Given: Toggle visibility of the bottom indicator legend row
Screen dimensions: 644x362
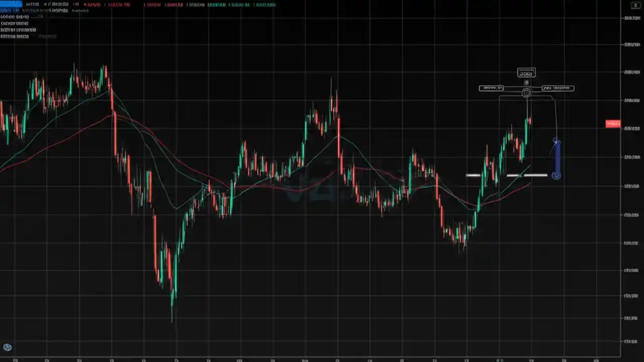Looking at the screenshot, I should tap(14, 36).
